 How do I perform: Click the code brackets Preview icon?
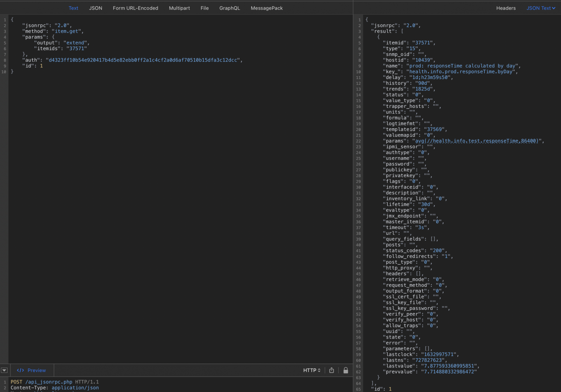[x=20, y=370]
